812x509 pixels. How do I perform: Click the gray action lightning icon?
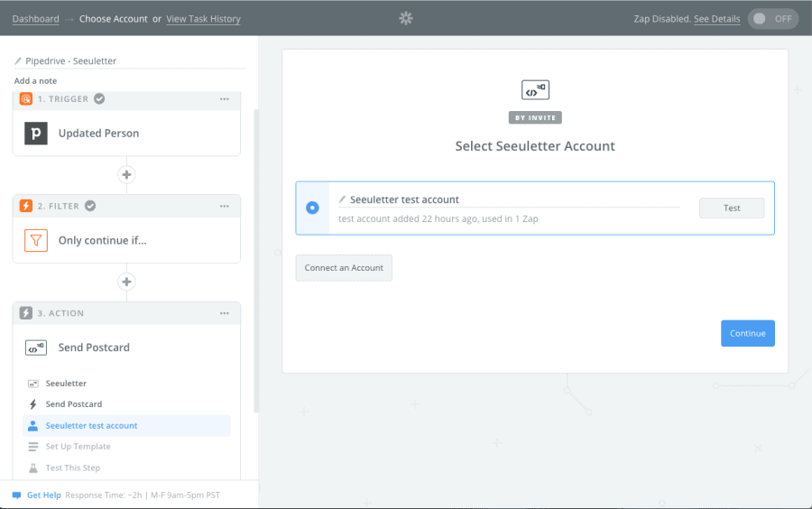[x=26, y=313]
